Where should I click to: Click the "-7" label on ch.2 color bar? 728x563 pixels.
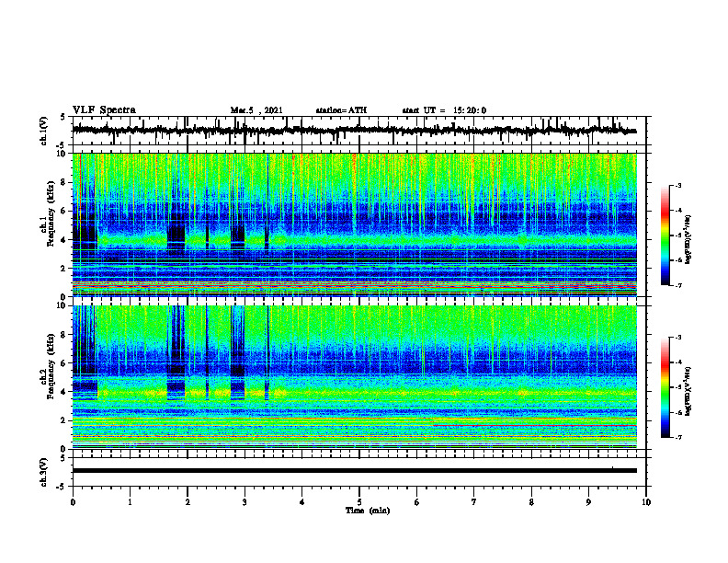678,438
